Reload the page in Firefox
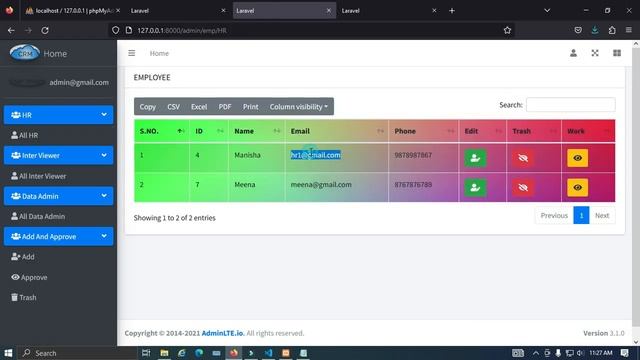 click(45, 30)
